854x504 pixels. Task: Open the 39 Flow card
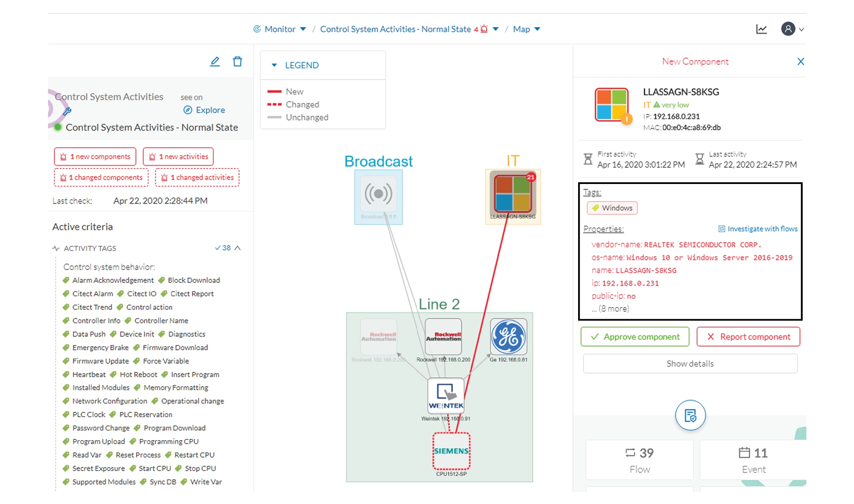(639, 460)
